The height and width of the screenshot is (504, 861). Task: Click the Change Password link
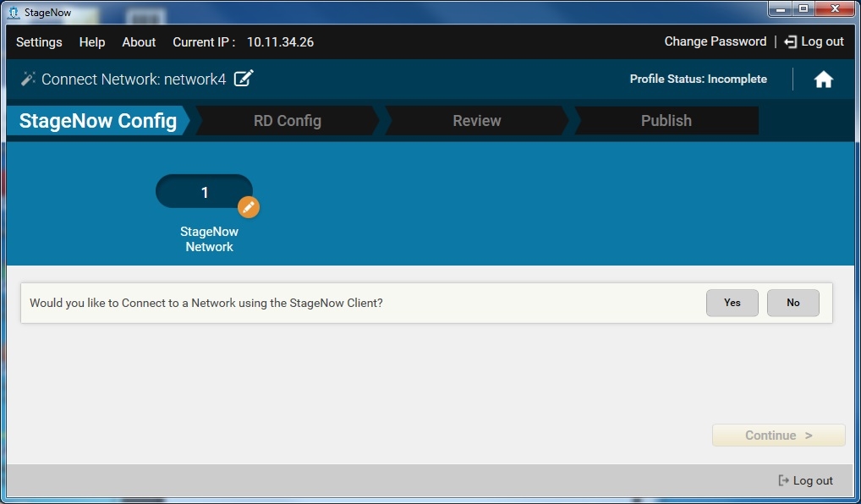click(715, 41)
